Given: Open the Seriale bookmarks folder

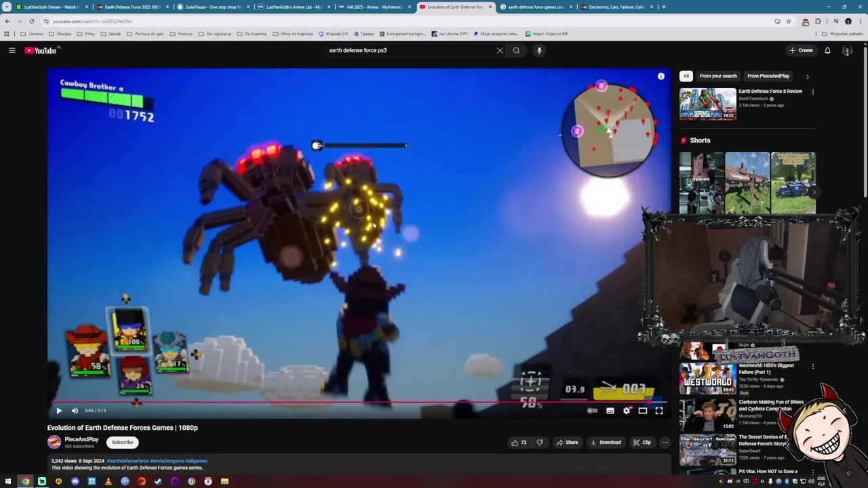Looking at the screenshot, I should pyautogui.click(x=111, y=34).
